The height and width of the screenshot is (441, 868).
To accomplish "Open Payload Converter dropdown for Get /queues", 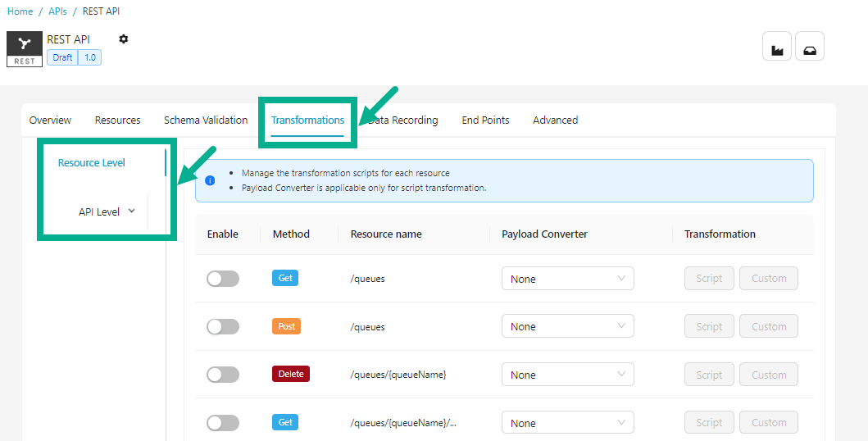I will pos(567,279).
